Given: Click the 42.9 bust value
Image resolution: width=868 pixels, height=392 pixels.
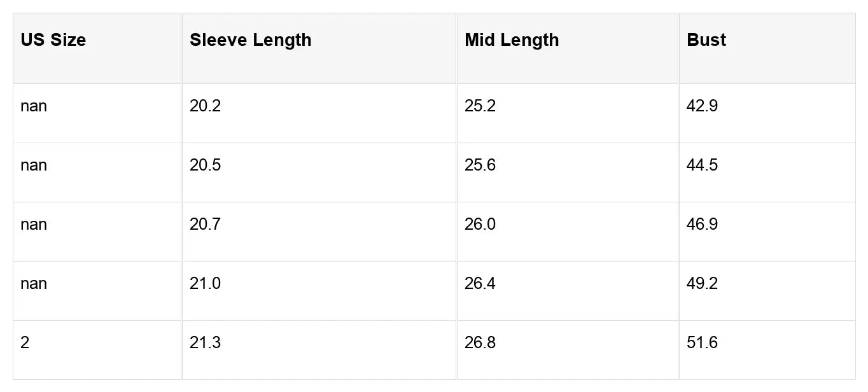Looking at the screenshot, I should 703,106.
